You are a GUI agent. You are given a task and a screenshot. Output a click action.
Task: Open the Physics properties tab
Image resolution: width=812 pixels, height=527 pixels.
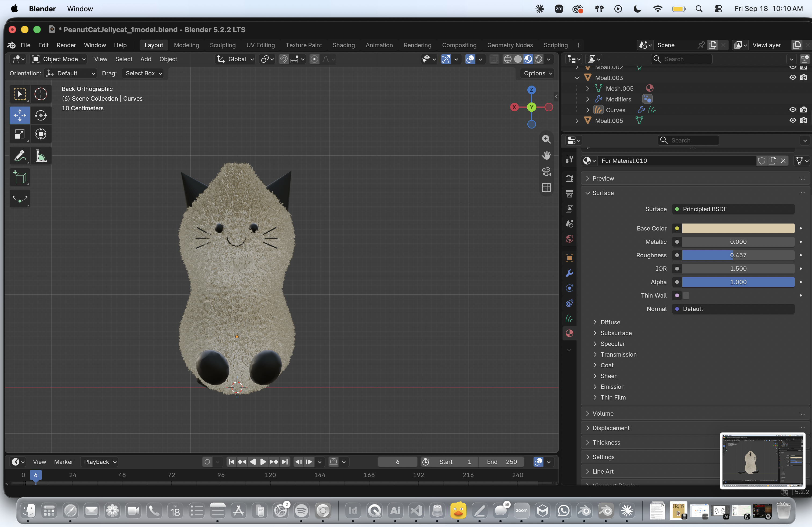click(570, 303)
